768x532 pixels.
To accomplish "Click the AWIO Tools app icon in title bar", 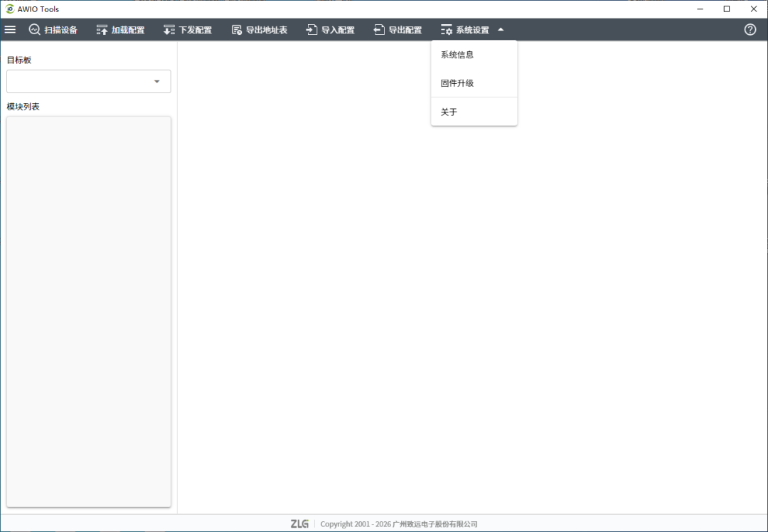I will 10,9.
